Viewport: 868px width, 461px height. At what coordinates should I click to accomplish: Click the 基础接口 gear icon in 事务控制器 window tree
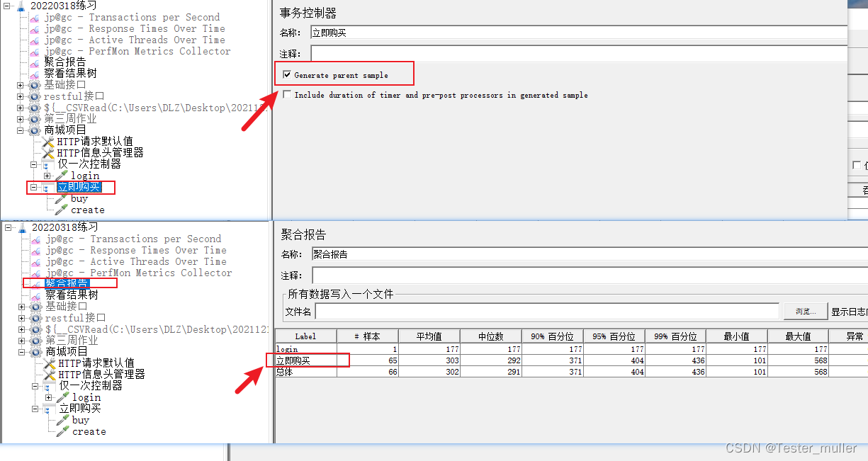[34, 85]
